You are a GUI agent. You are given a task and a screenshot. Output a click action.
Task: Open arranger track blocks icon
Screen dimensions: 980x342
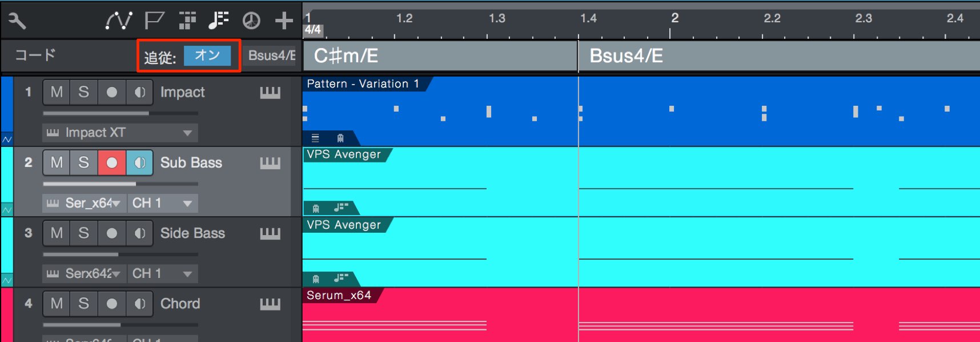click(x=187, y=21)
